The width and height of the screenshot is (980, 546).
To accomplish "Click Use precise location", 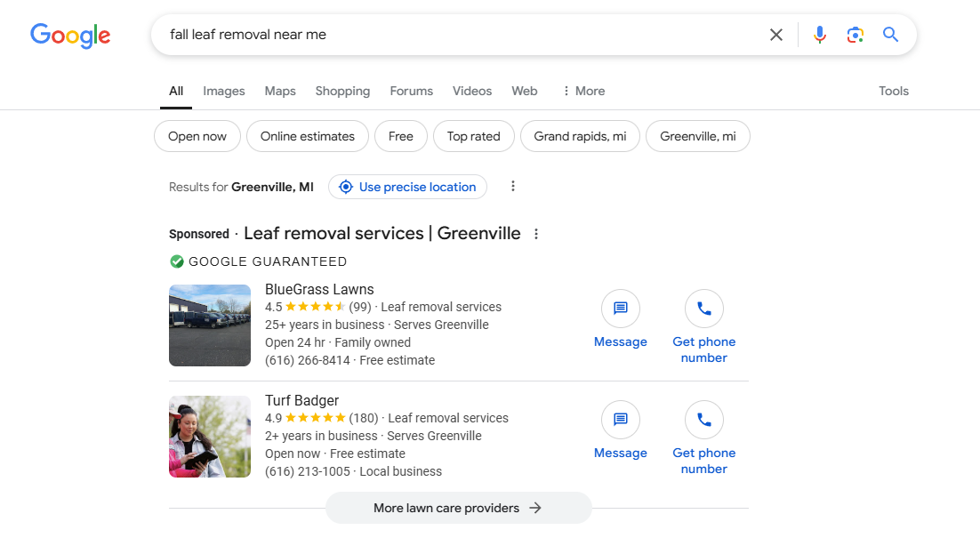I will (x=407, y=187).
